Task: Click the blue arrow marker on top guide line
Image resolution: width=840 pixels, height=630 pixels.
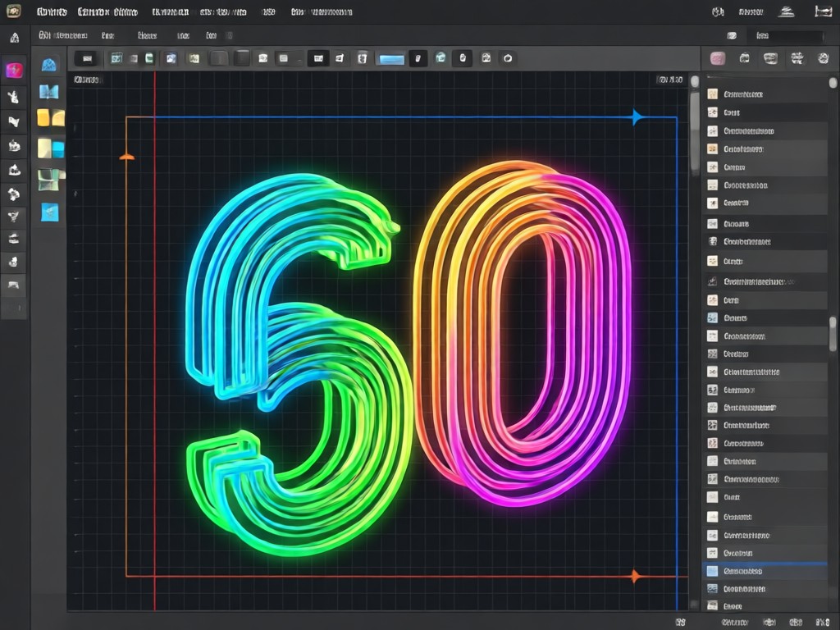Action: 637,116
